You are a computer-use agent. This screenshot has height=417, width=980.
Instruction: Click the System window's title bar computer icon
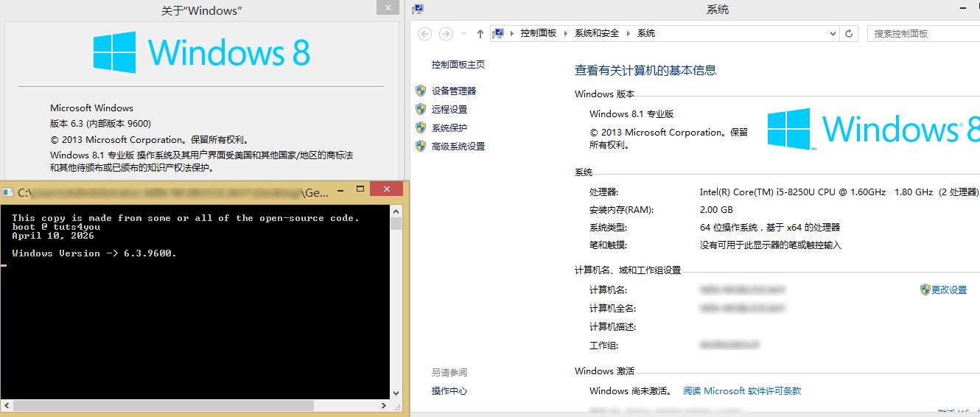click(x=419, y=10)
